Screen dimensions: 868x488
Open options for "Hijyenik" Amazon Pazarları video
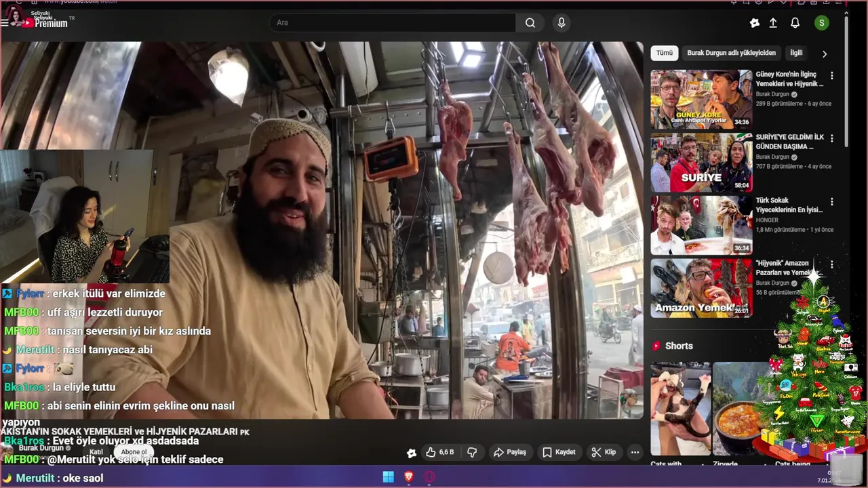[x=832, y=264]
